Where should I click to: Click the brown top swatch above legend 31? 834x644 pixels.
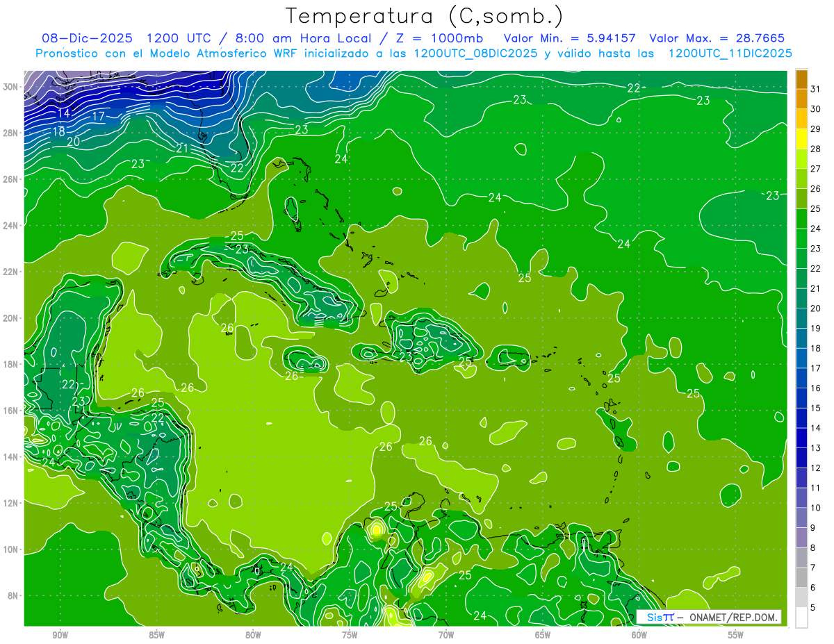[x=801, y=79]
